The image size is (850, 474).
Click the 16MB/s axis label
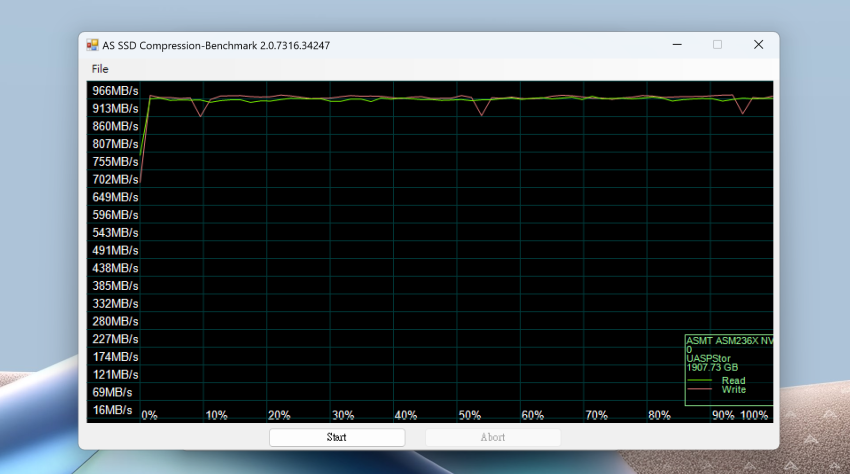point(112,410)
